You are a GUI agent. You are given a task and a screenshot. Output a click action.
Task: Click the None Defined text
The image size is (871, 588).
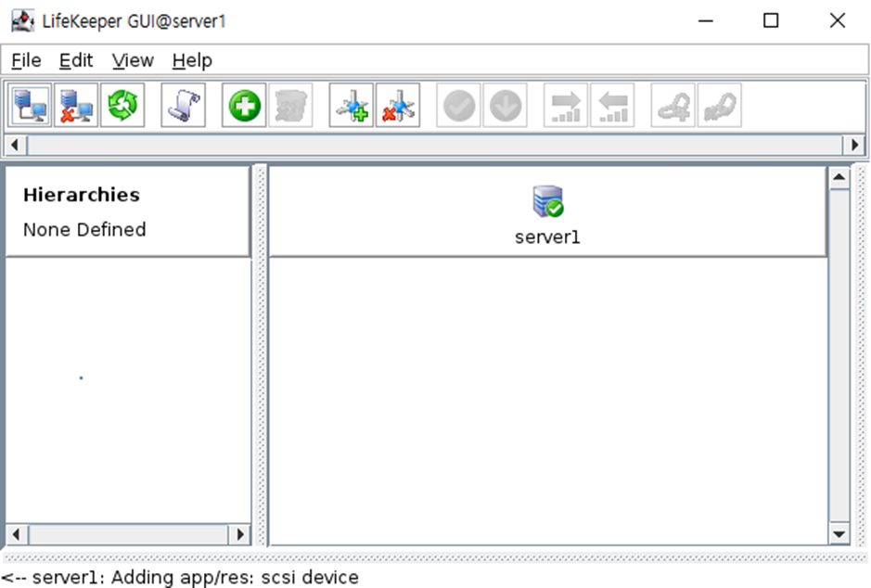(x=84, y=229)
